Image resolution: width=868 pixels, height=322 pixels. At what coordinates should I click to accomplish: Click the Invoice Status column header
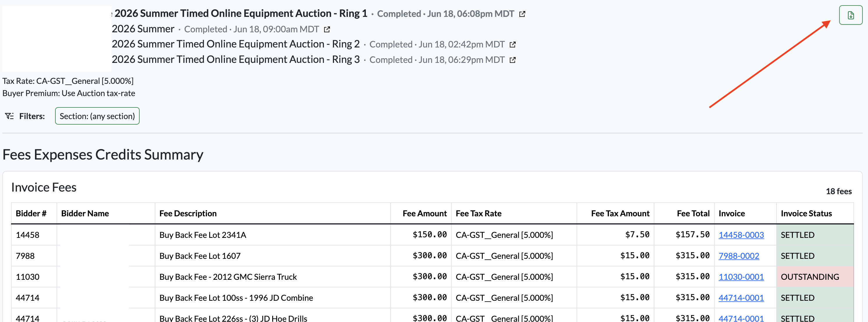pyautogui.click(x=806, y=213)
